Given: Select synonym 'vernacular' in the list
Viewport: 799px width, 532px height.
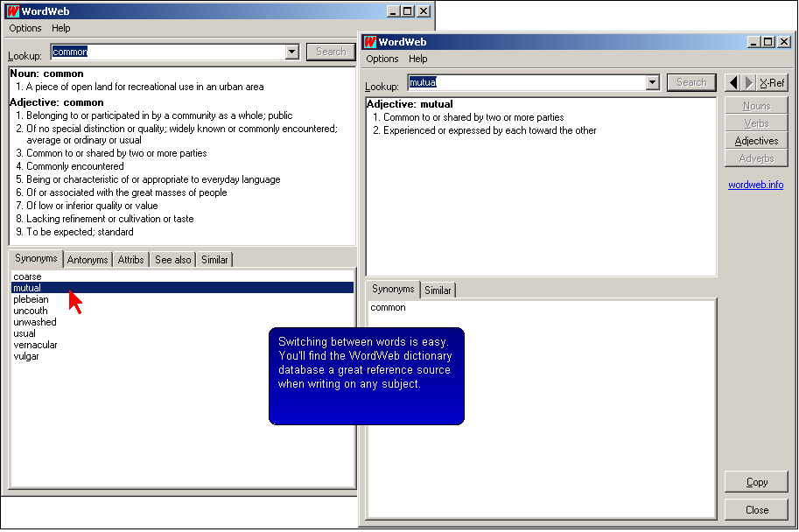Looking at the screenshot, I should coord(35,345).
